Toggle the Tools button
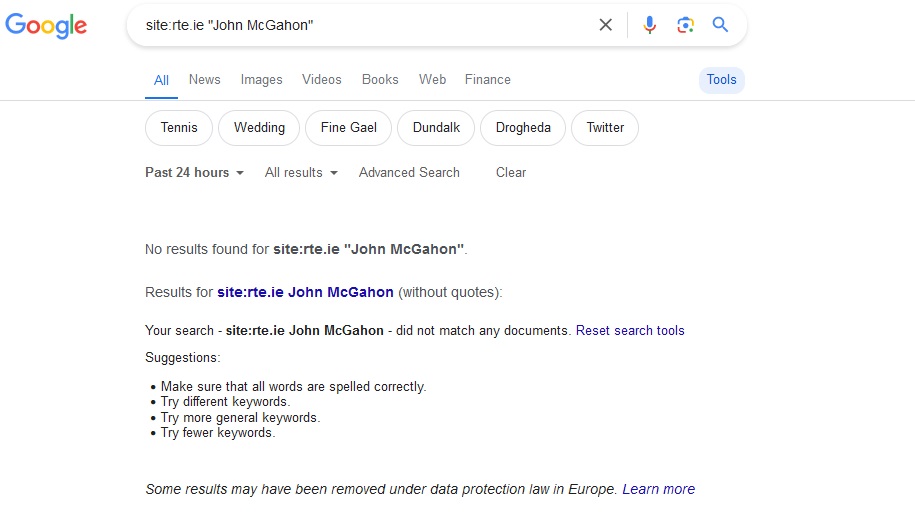 click(x=722, y=80)
